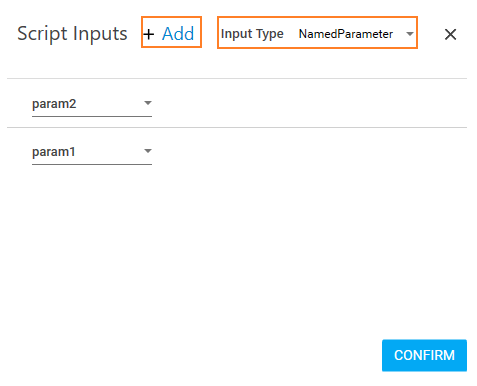Click the Script Inputs heading
The height and width of the screenshot is (386, 477).
(x=72, y=34)
